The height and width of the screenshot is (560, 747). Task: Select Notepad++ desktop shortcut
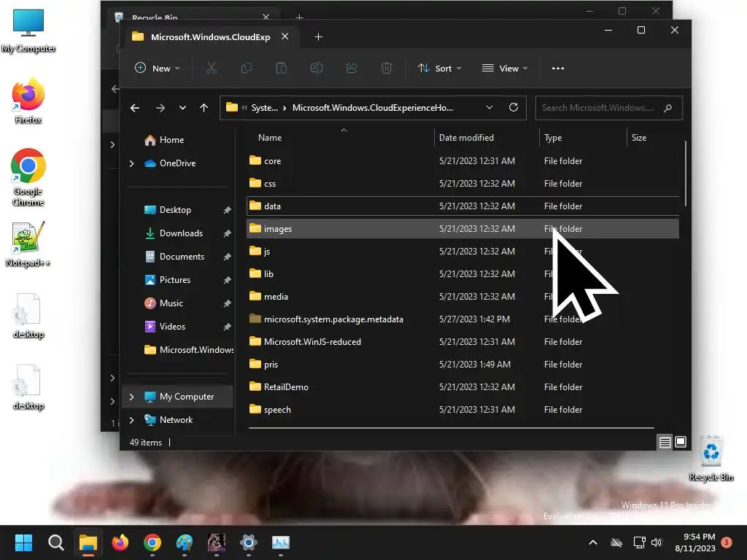point(28,244)
